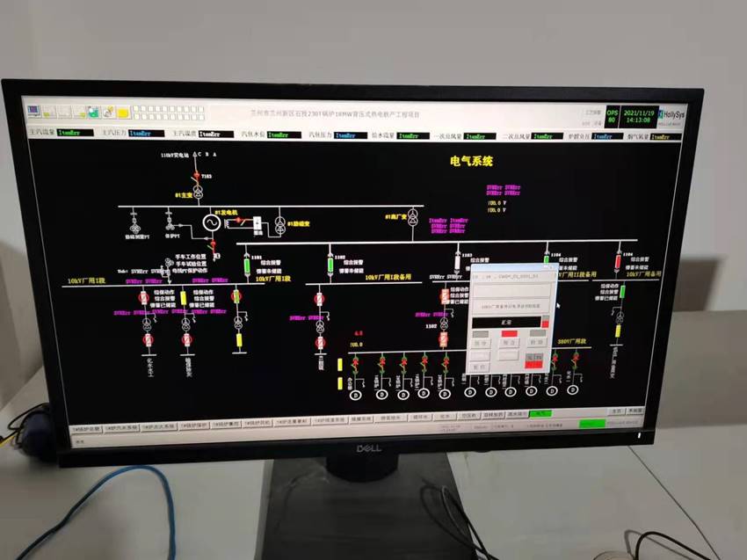This screenshot has height=560, width=747.
Task: Click the middle command button in popup
Action: [x=508, y=344]
